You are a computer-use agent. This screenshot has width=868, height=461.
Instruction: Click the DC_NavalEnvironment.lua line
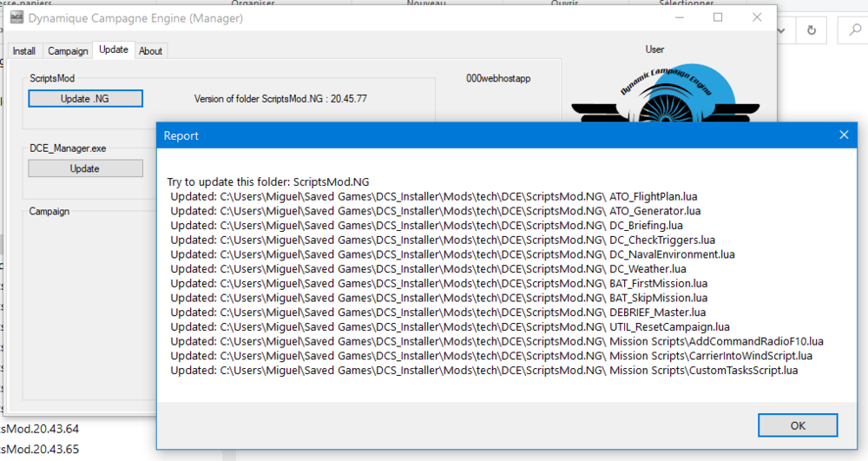pyautogui.click(x=452, y=254)
